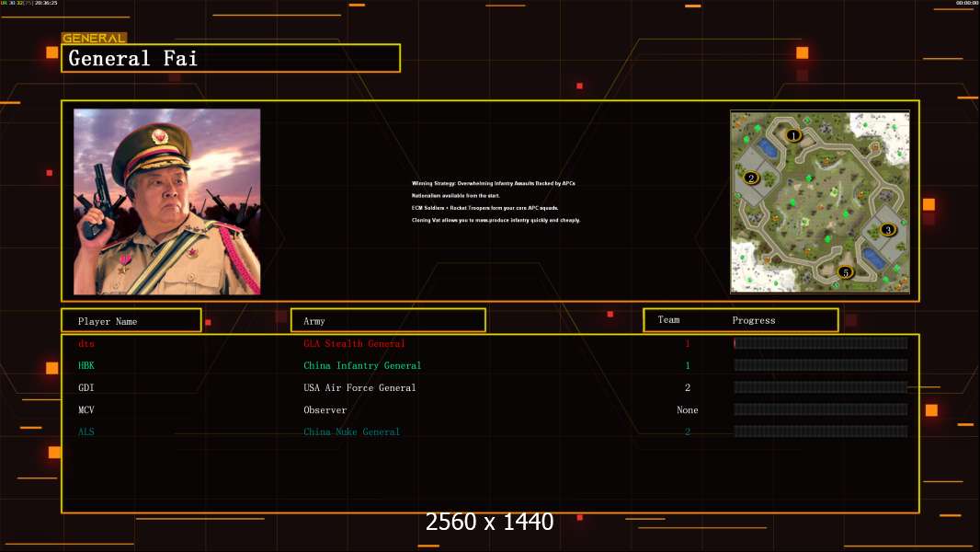Screen dimensions: 980x552
Task: Select player name 'dts'
Action: (x=86, y=343)
